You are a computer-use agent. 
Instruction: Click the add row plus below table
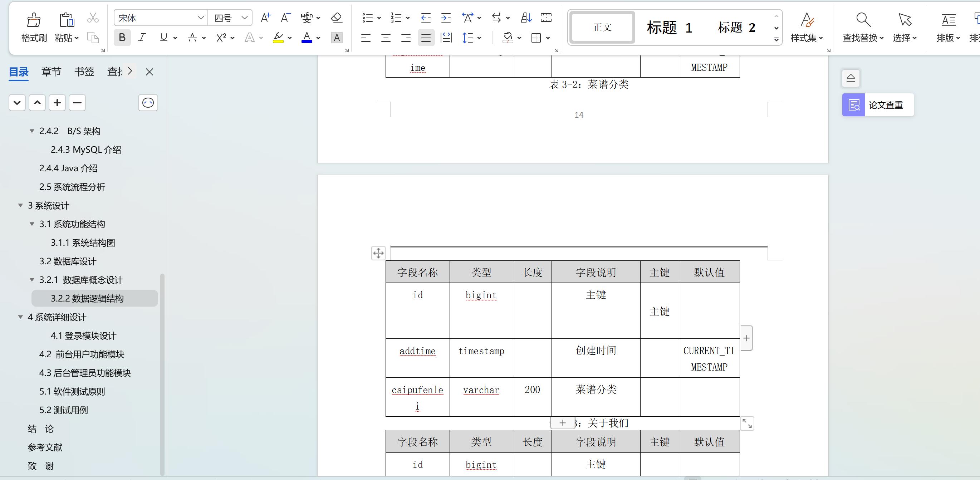point(562,422)
